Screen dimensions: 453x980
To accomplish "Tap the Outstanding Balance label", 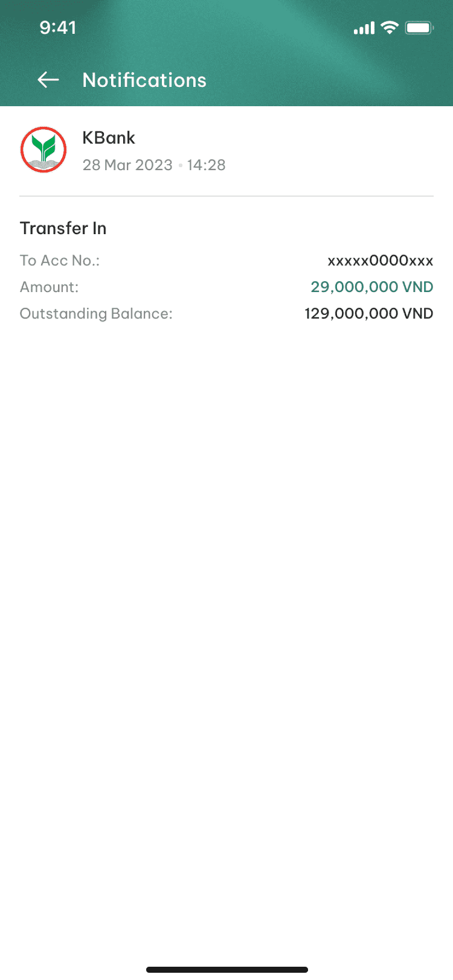I will tap(96, 314).
